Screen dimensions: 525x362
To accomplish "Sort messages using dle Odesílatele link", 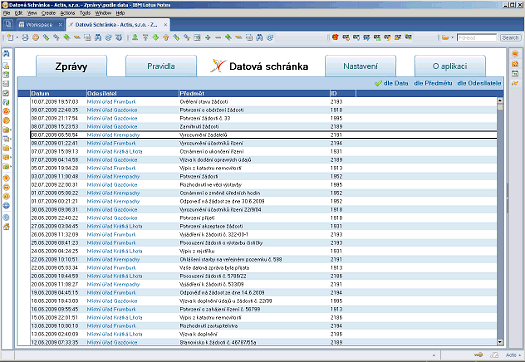I will click(x=479, y=83).
